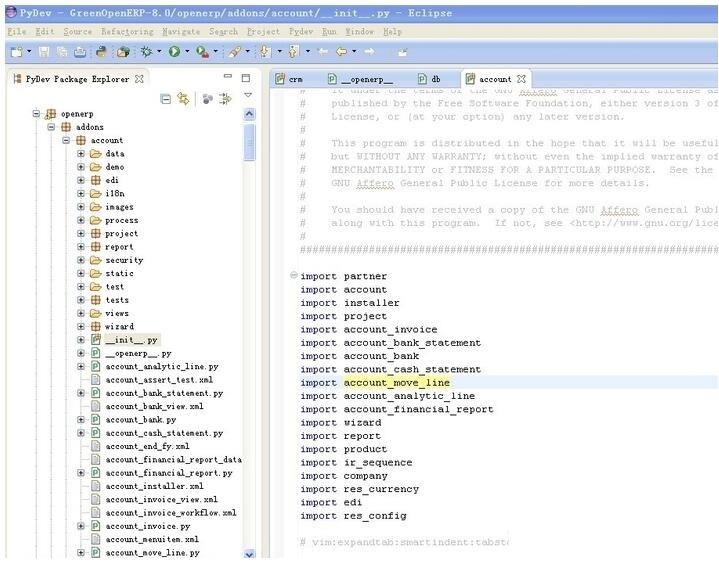Open the New file dropdown arrow
719x573 pixels.
tap(29, 51)
